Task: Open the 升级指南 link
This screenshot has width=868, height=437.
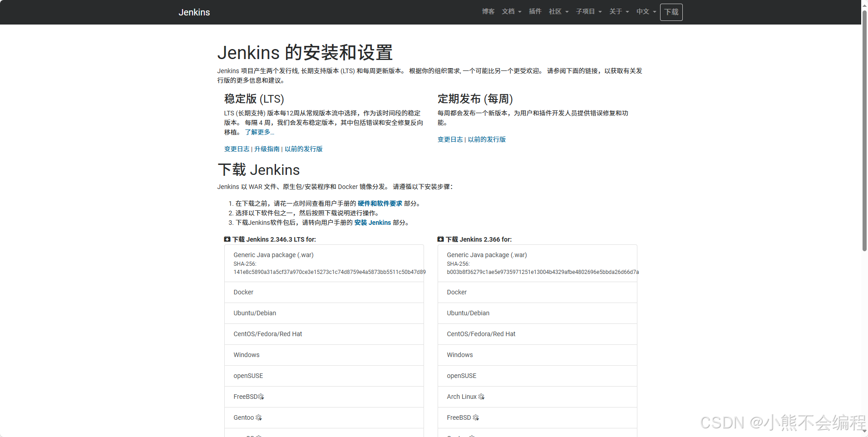Action: point(267,149)
